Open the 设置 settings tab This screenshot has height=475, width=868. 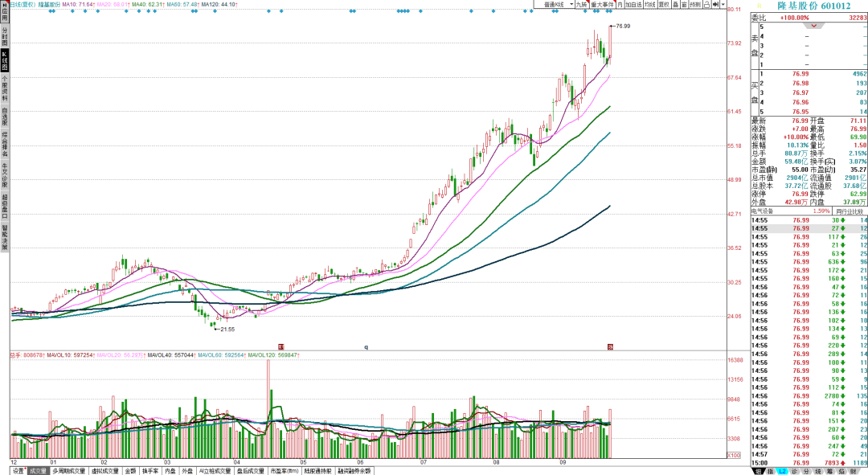point(18,471)
